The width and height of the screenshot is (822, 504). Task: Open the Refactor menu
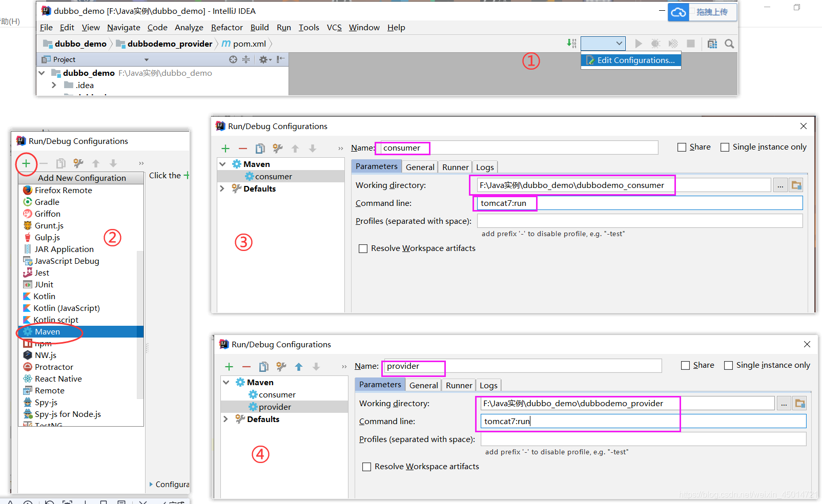pos(227,28)
